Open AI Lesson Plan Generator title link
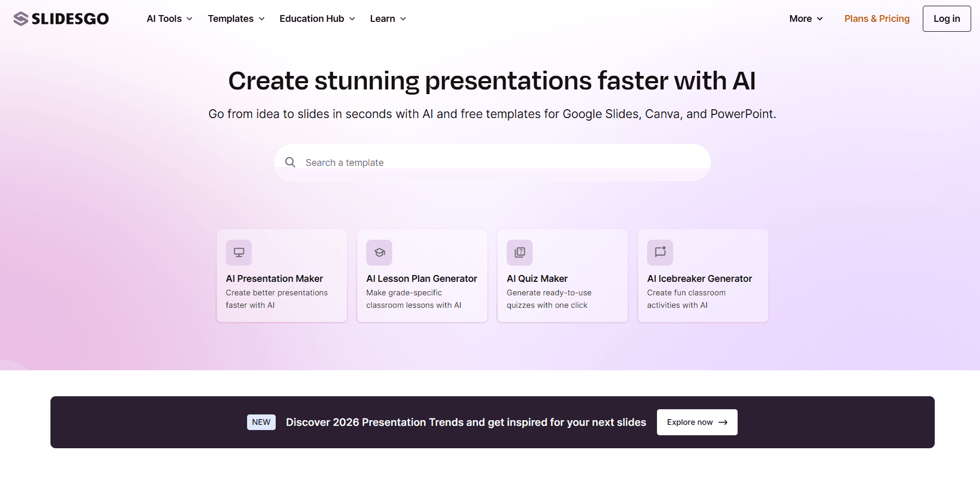The height and width of the screenshot is (494, 980). (x=421, y=279)
